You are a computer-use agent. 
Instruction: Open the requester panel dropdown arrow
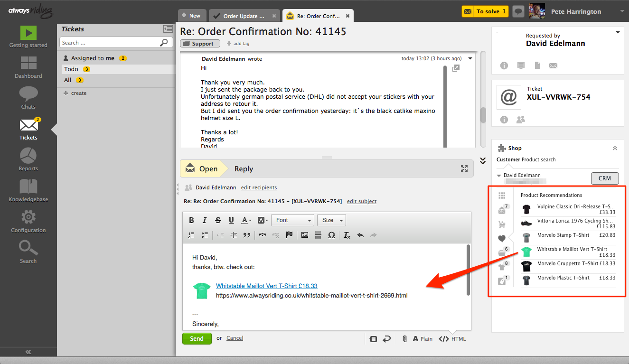[x=618, y=33]
